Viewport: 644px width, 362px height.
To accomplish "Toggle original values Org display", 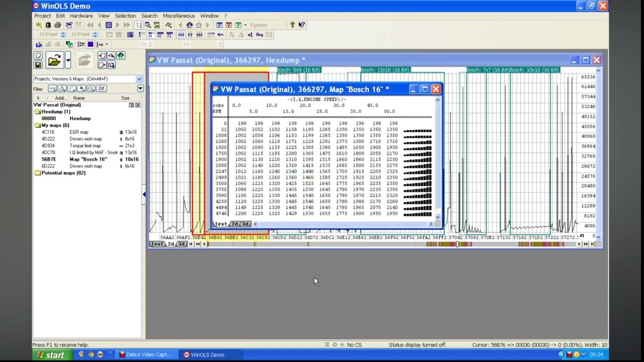I will (260, 35).
